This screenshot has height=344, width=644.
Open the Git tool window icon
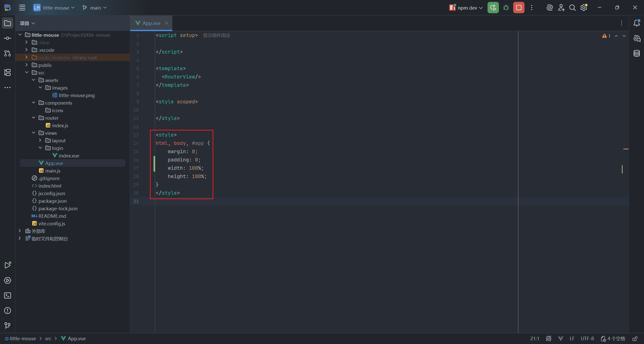click(8, 326)
